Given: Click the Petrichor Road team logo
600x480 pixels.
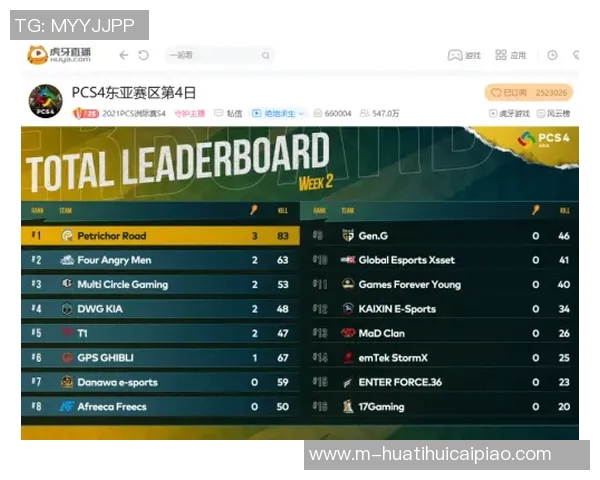Looking at the screenshot, I should tap(67, 235).
